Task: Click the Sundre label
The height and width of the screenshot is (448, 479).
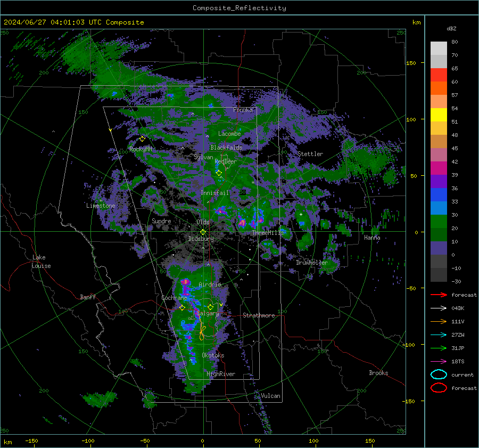Action: pyautogui.click(x=162, y=221)
